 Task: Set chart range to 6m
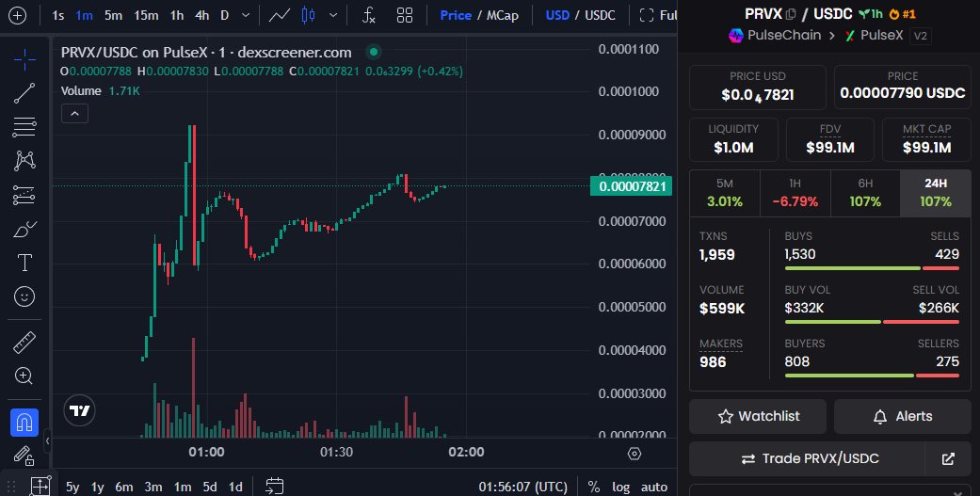point(123,487)
